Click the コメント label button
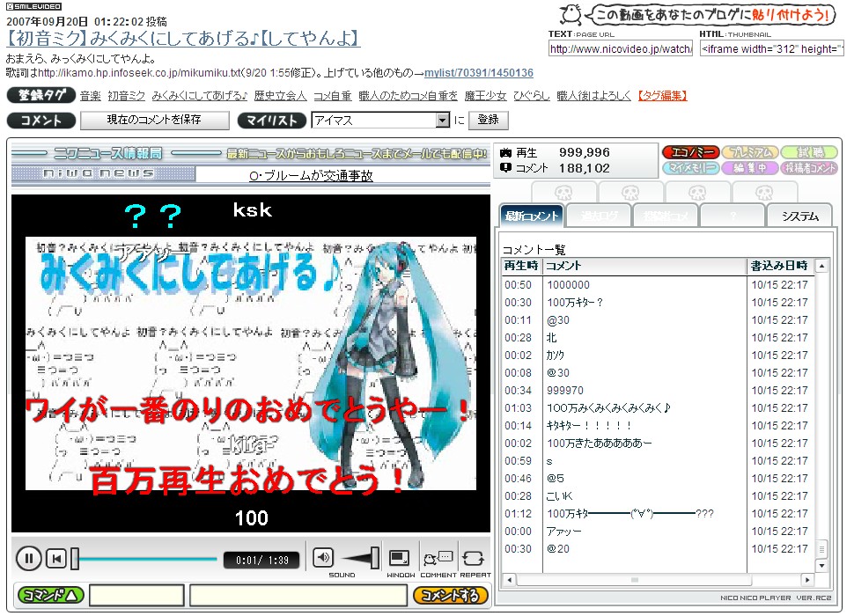This screenshot has height=616, width=854. tap(40, 121)
